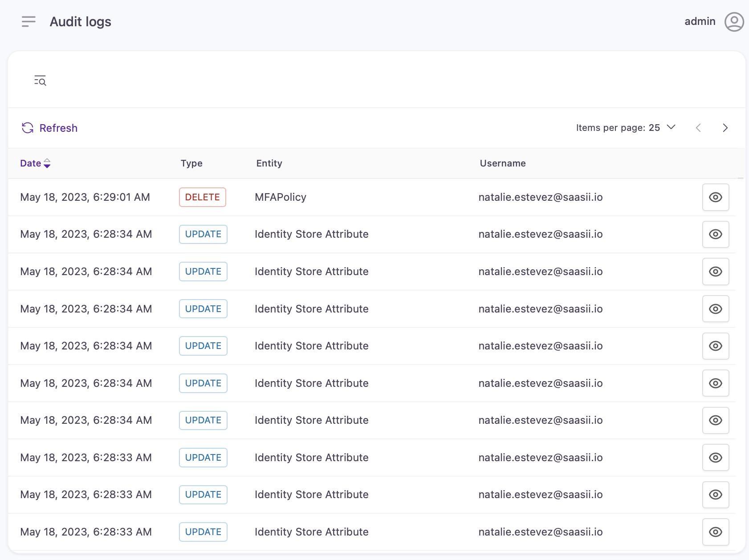The height and width of the screenshot is (560, 749).
Task: Select the MFAPolicy entity cell
Action: (281, 197)
